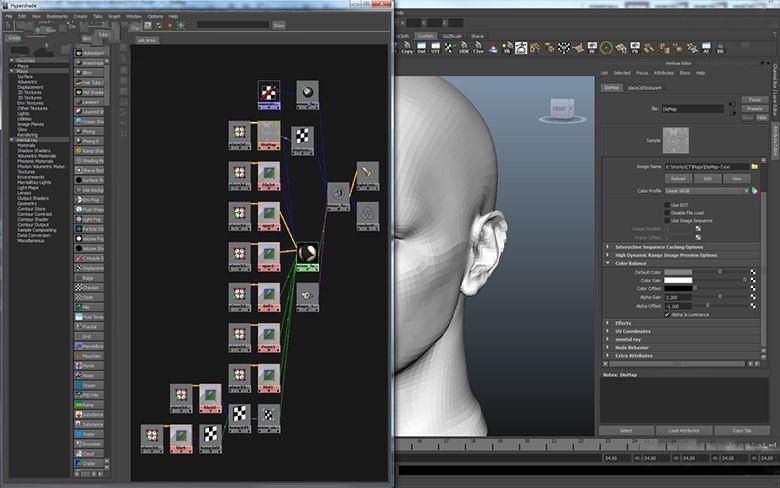Click the map button beside Color Offset
This screenshot has height=488, width=780.
[x=753, y=289]
